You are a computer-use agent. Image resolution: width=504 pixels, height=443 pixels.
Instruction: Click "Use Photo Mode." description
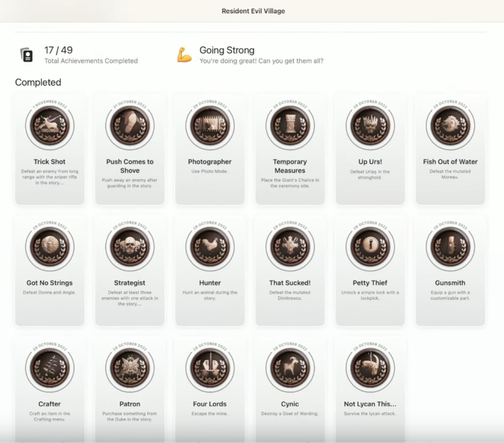point(210,171)
